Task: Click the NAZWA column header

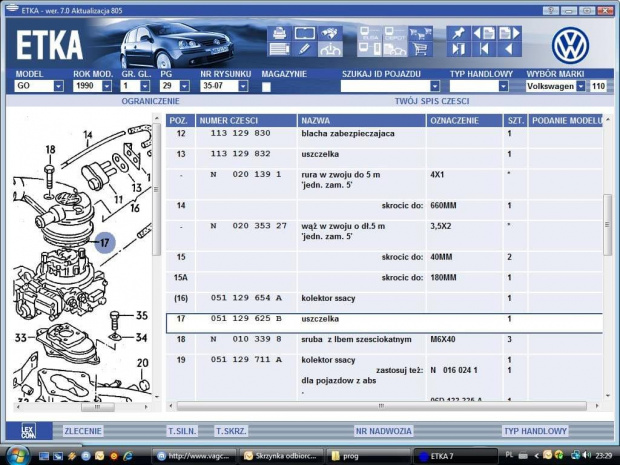Action: point(361,121)
